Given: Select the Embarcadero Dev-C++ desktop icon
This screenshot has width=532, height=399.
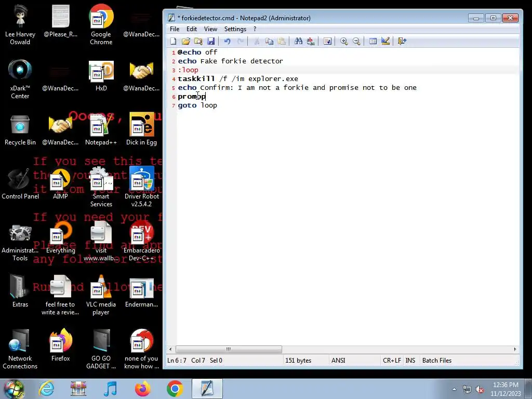Looking at the screenshot, I should click(x=141, y=241).
